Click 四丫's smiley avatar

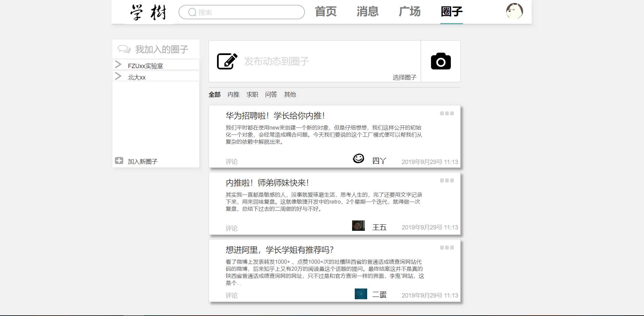358,158
